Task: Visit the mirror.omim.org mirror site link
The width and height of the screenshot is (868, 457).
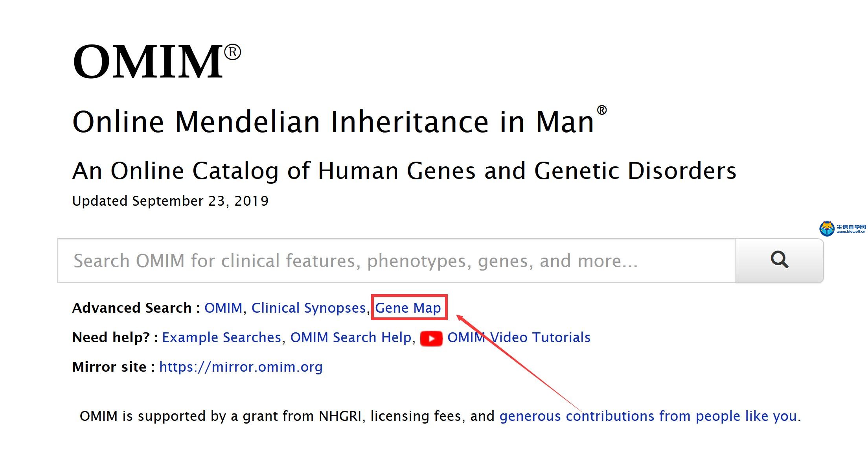Action: tap(241, 367)
